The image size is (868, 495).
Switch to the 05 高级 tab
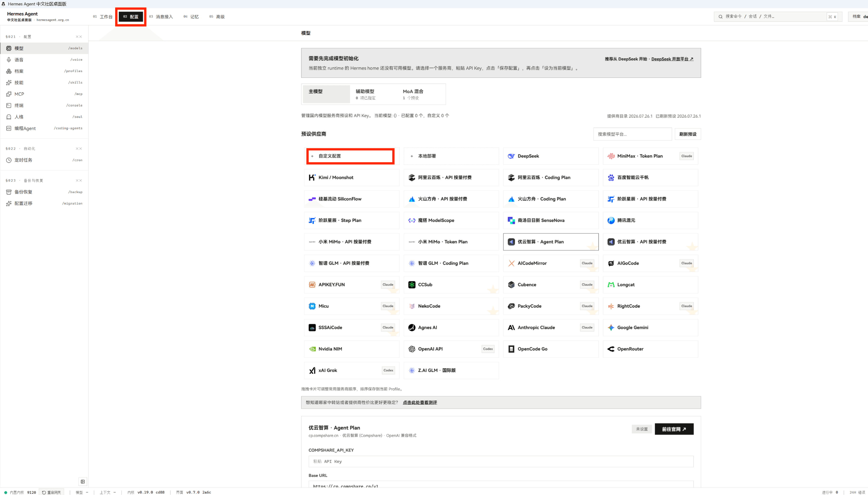pyautogui.click(x=217, y=17)
